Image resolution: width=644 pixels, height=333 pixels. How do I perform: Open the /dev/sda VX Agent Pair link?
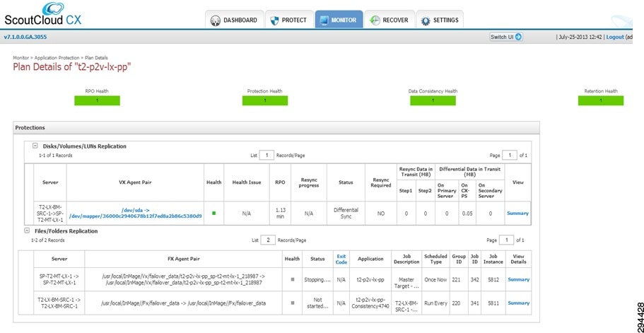pyautogui.click(x=136, y=213)
